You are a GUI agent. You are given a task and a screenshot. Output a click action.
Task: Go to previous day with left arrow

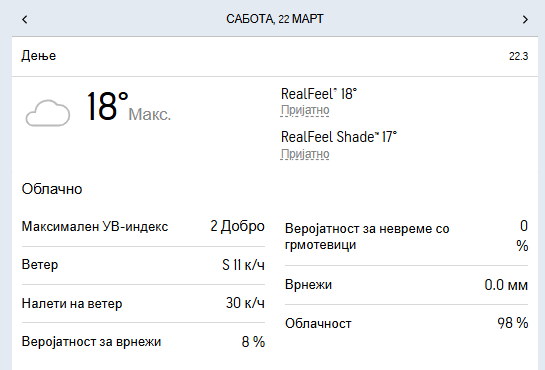(24, 19)
